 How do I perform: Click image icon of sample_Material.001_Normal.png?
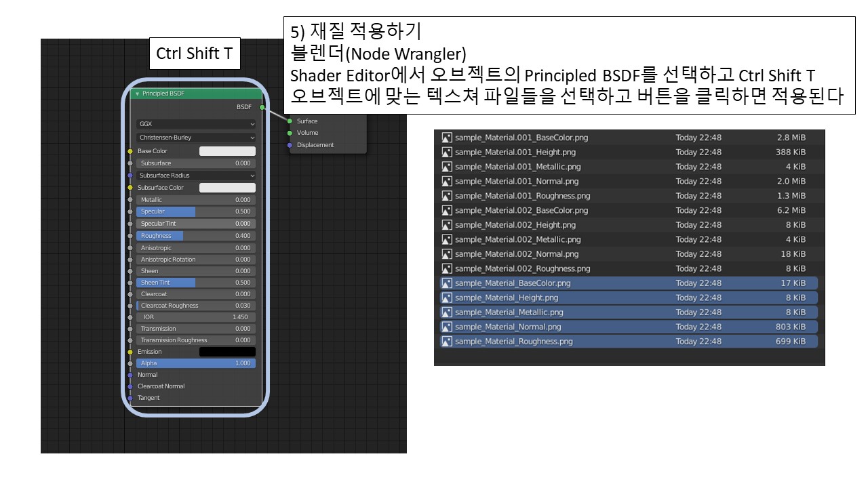click(447, 181)
